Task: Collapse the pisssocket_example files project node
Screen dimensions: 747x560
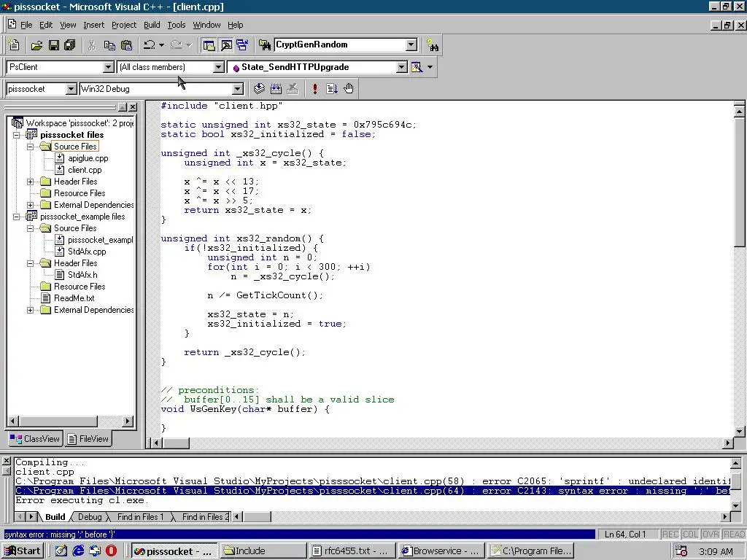Action: click(x=17, y=217)
